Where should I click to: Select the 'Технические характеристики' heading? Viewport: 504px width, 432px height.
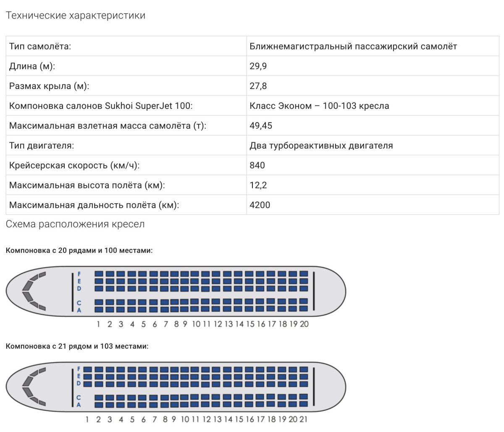click(76, 16)
